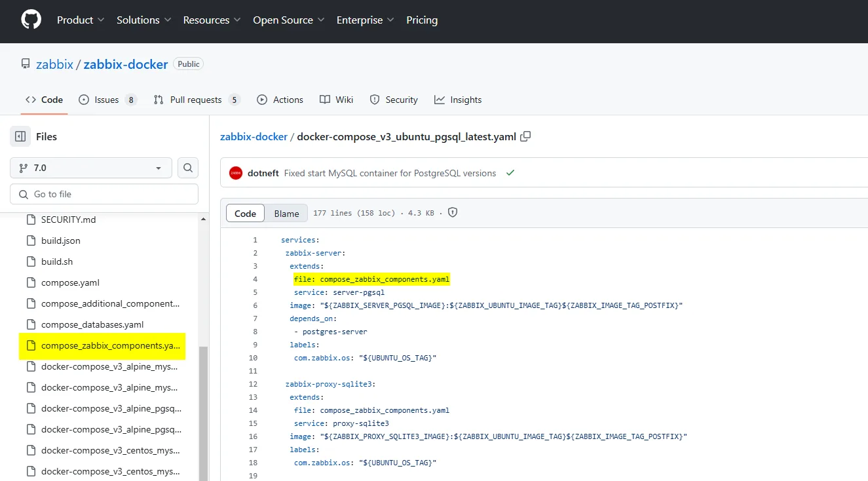Open the dotneft author link
The height and width of the screenshot is (481, 868).
(x=263, y=173)
